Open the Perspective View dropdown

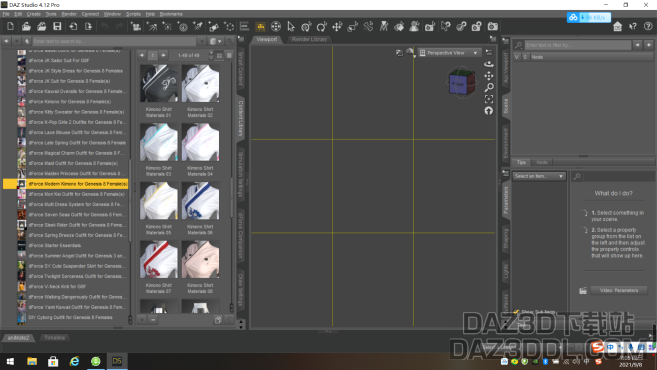(x=449, y=53)
